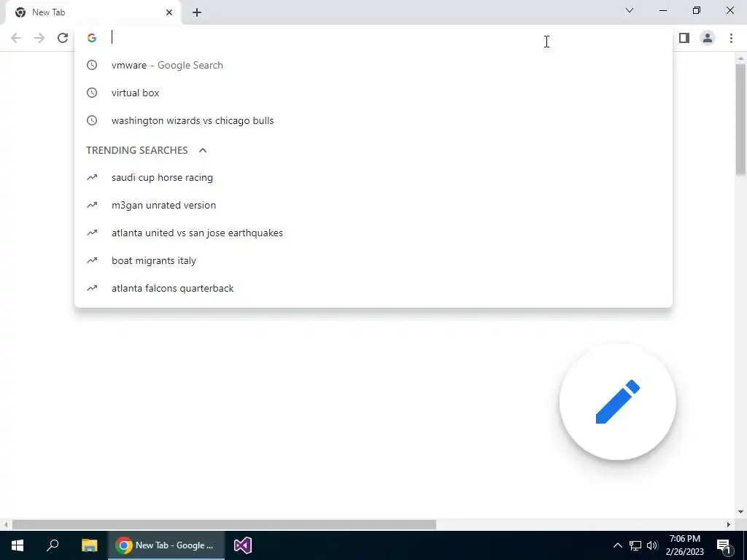Choose saudi cup horse racing trend

373,177
